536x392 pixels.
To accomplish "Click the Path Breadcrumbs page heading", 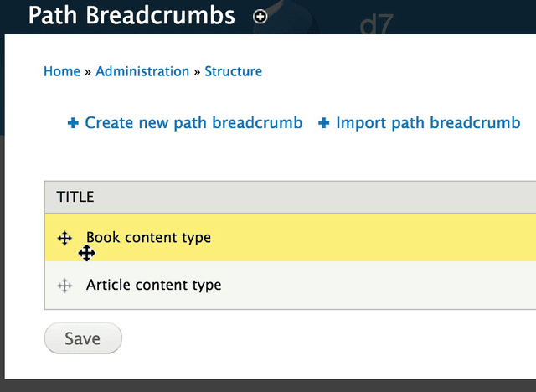I will point(132,15).
